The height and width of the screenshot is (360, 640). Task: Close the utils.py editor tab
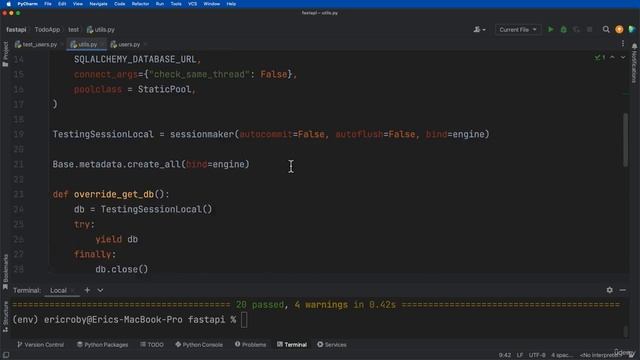click(x=102, y=44)
